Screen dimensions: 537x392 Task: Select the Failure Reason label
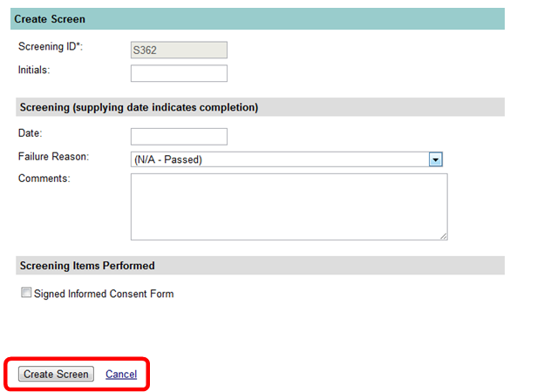[x=53, y=156]
